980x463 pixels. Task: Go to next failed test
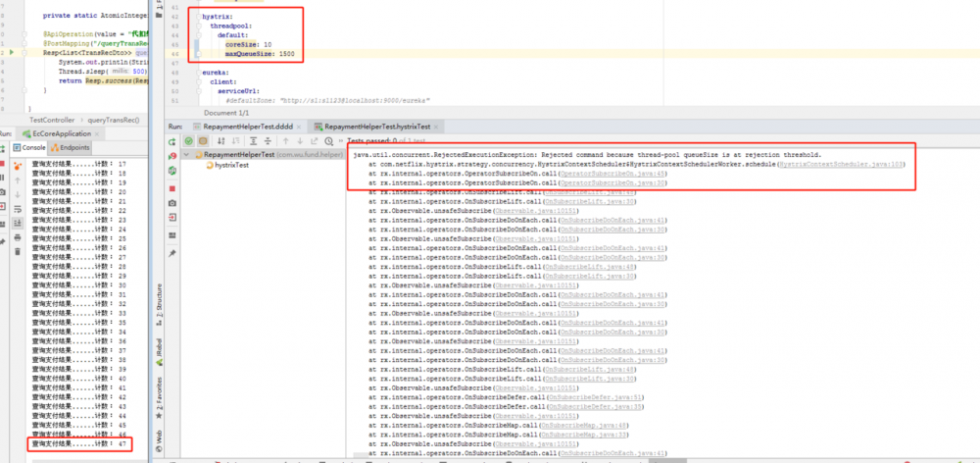click(299, 141)
